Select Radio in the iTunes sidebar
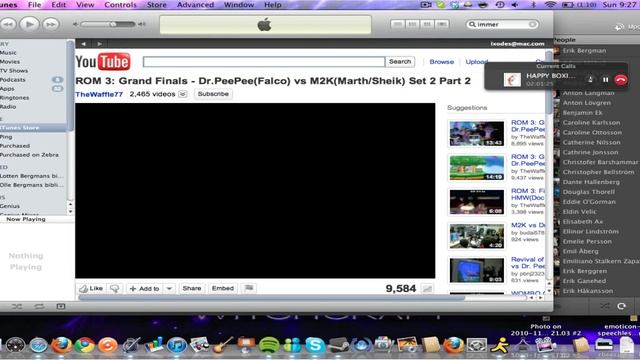The height and width of the screenshot is (360, 640). pos(8,107)
